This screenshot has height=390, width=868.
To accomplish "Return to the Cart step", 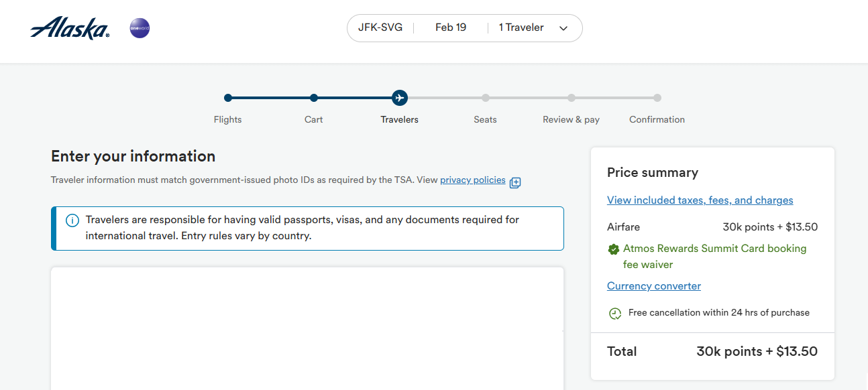I will point(314,119).
